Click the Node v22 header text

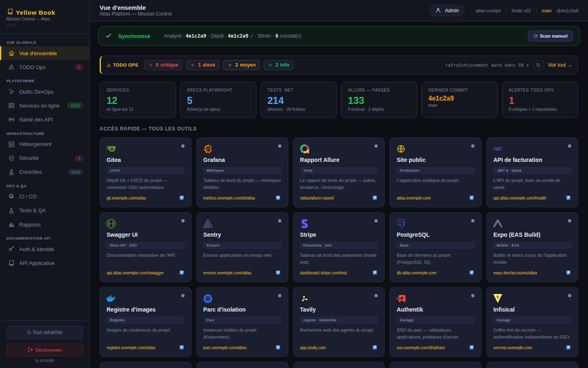[521, 11]
